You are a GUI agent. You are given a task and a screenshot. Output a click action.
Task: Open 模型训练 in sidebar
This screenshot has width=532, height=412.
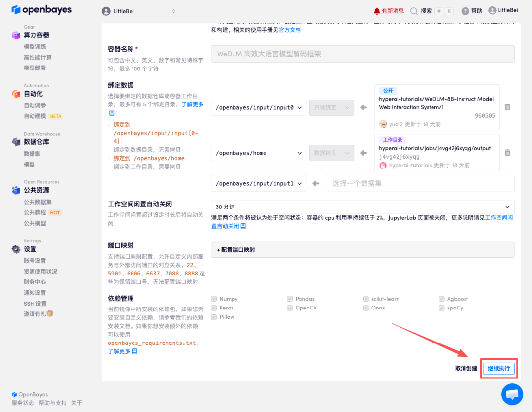(x=35, y=46)
